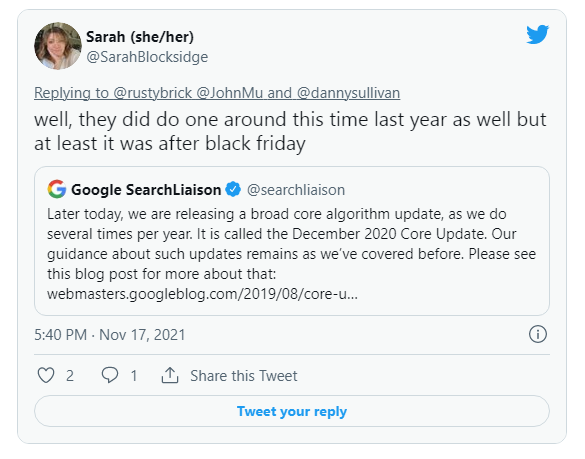
Task: Click the @dannysullivan mention
Action: [x=348, y=93]
